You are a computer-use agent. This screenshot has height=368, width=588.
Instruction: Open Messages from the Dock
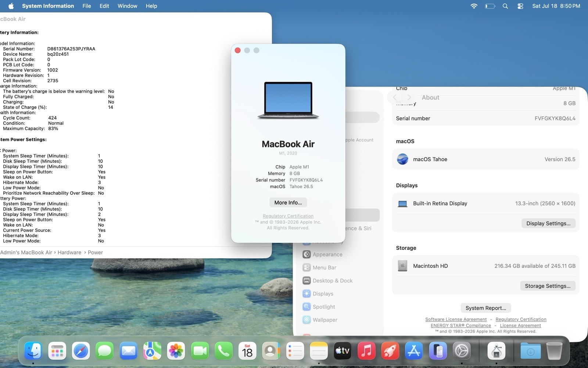pos(104,351)
